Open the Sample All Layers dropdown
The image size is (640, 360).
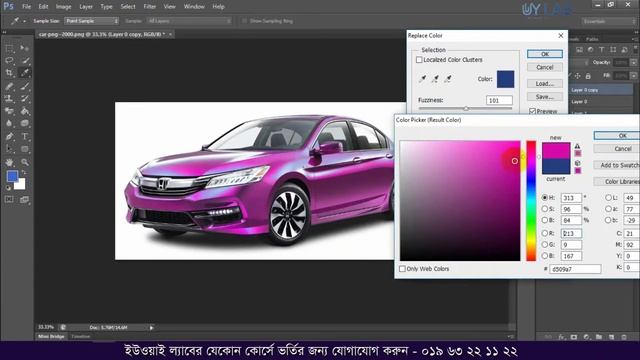coord(189,21)
